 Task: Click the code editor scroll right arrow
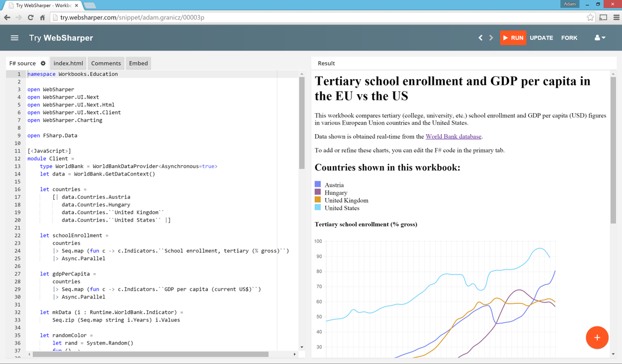click(x=294, y=354)
